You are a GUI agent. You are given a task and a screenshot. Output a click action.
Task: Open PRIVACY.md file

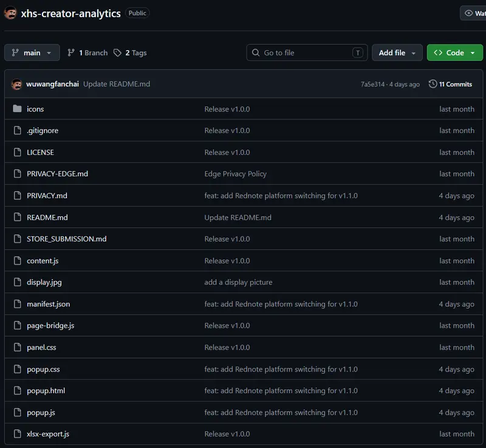point(47,196)
